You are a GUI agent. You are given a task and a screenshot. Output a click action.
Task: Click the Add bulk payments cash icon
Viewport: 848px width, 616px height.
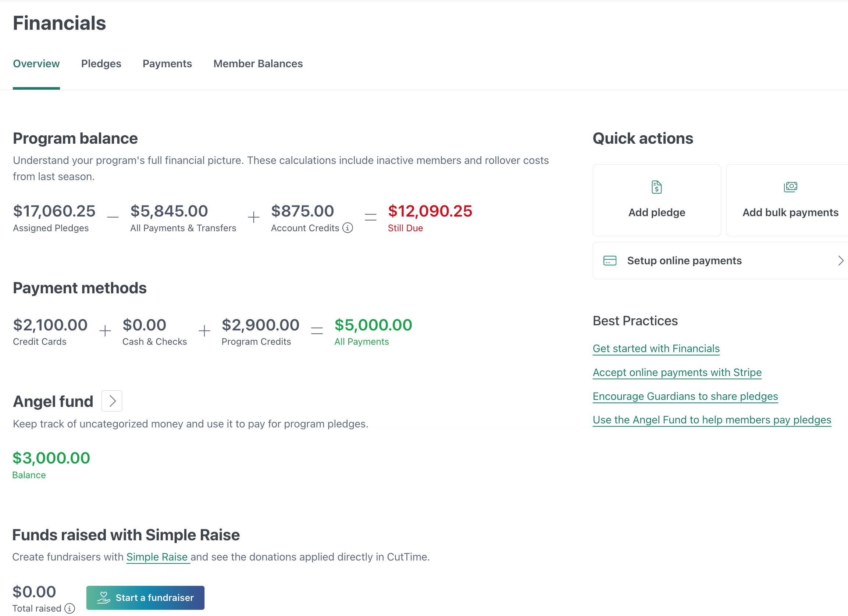point(790,186)
